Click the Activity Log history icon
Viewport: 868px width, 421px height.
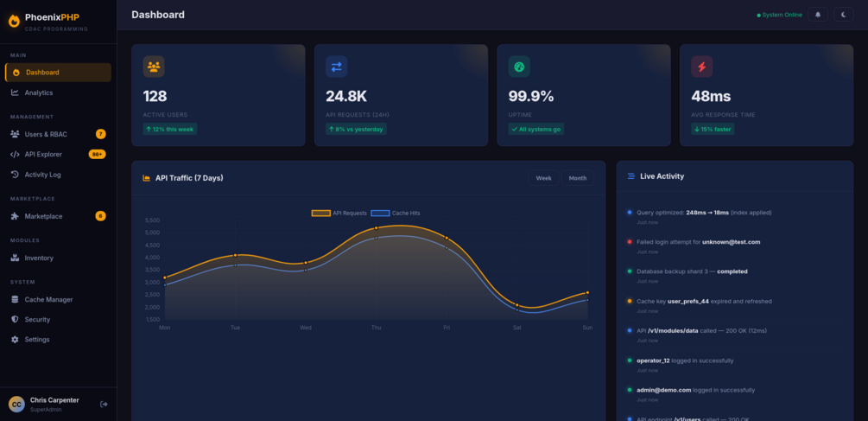pyautogui.click(x=15, y=175)
